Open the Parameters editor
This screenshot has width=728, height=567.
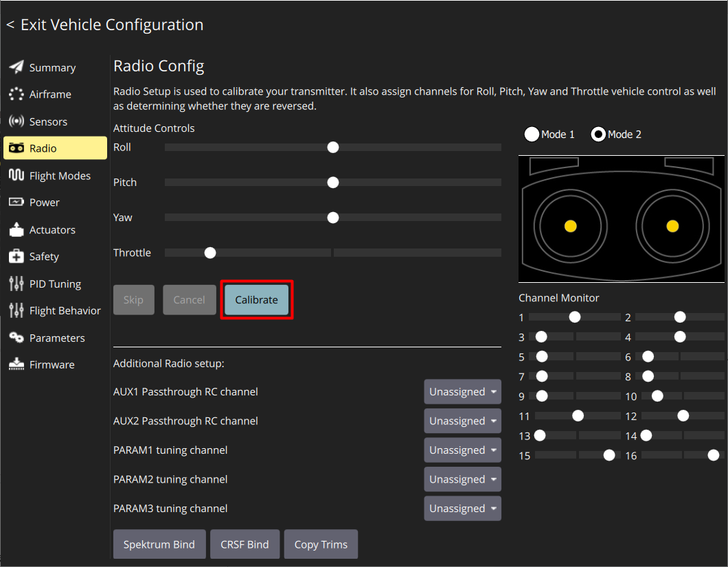click(16, 338)
